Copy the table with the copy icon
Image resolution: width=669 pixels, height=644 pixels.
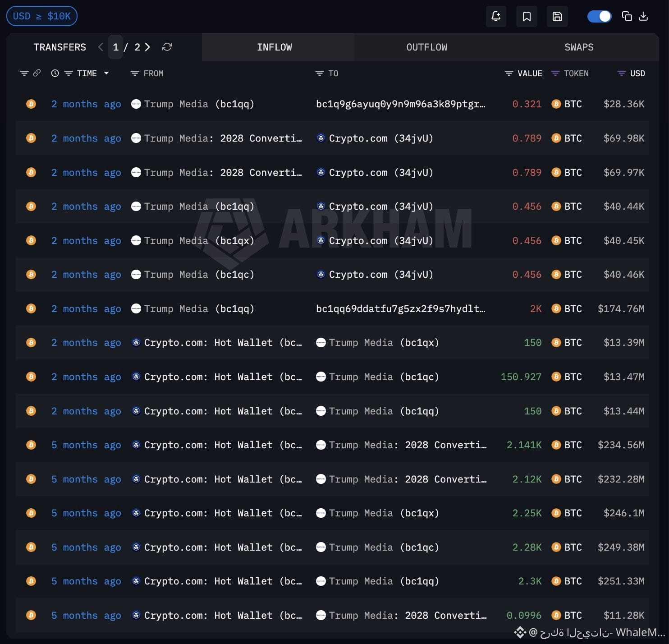click(x=627, y=17)
